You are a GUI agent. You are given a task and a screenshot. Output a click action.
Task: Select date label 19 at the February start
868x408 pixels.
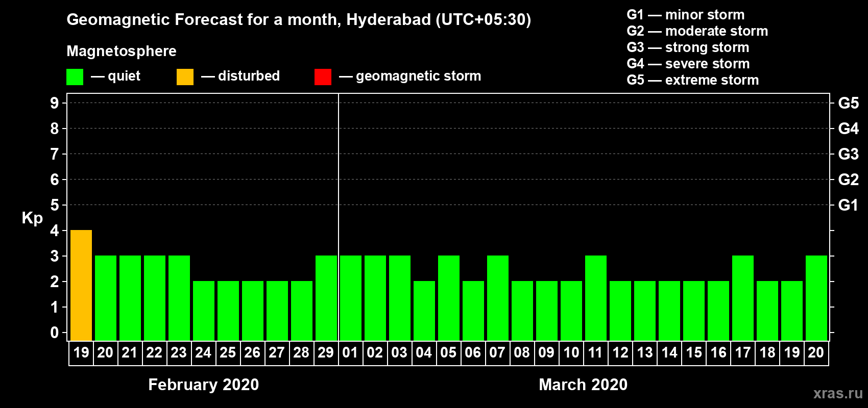point(81,352)
